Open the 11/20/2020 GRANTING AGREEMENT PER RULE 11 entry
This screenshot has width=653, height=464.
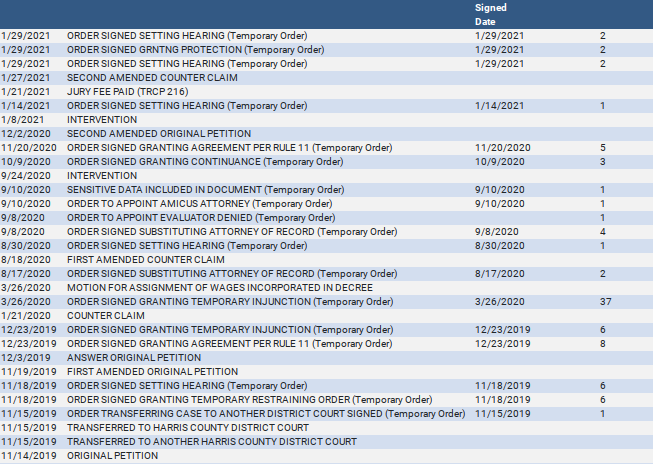[x=229, y=148]
